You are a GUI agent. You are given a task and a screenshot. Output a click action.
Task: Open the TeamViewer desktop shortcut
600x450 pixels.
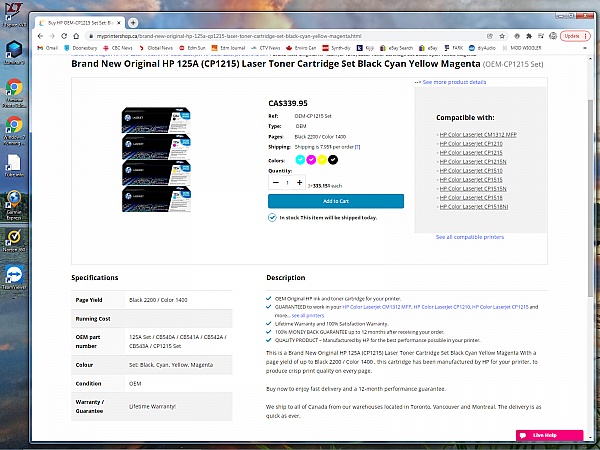14,277
